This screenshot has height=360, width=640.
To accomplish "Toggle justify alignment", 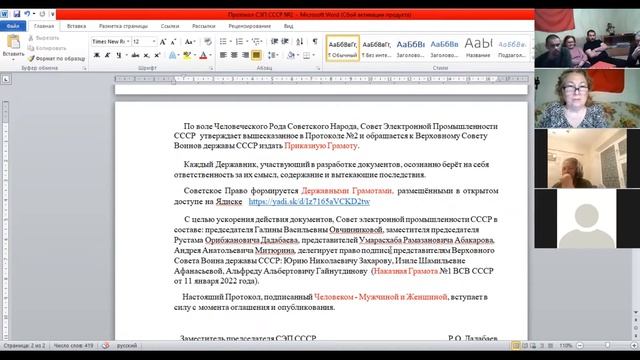I will [256, 55].
